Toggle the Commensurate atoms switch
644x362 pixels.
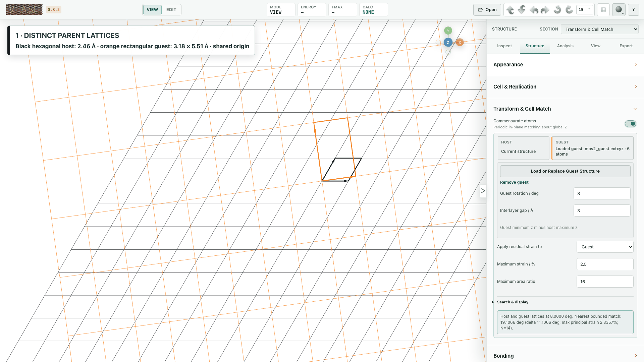(631, 124)
